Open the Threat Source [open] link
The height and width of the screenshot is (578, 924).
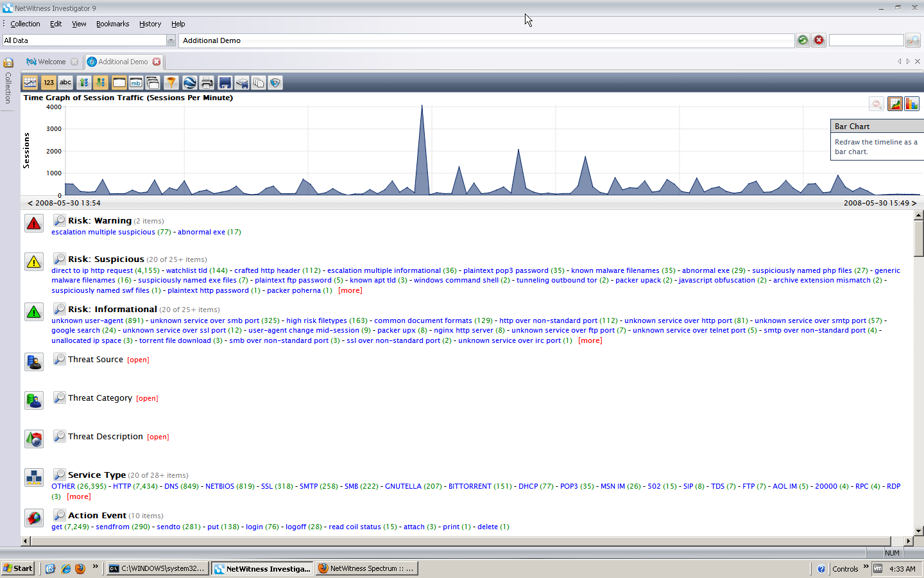click(138, 360)
